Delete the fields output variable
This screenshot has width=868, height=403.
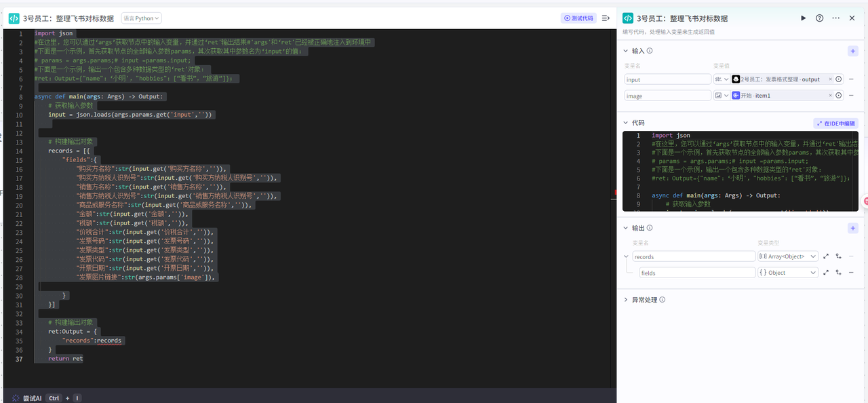pos(851,273)
